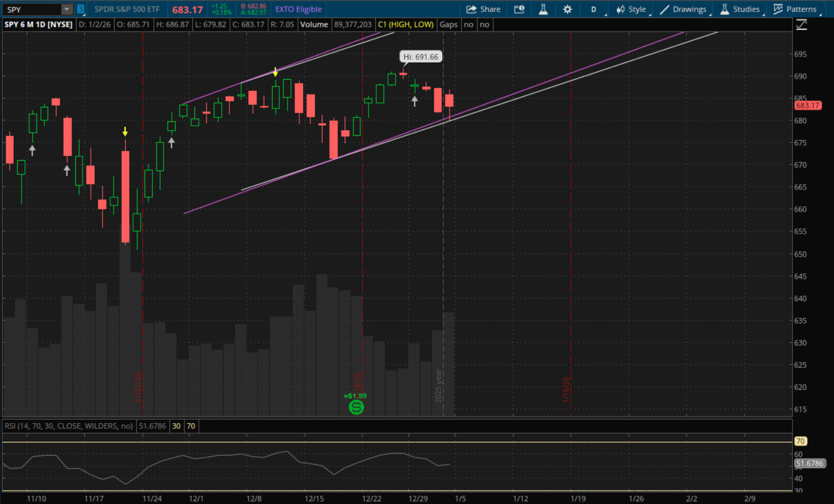The width and height of the screenshot is (834, 504).
Task: Click the yellow down arrow above 12/8 candle
Action: click(275, 73)
